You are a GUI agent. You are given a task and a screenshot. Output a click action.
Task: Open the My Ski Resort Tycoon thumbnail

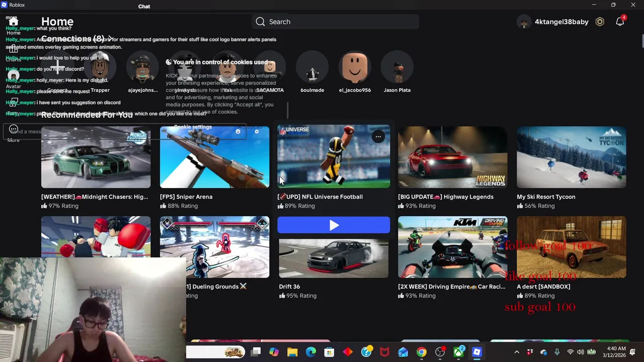pos(571,157)
